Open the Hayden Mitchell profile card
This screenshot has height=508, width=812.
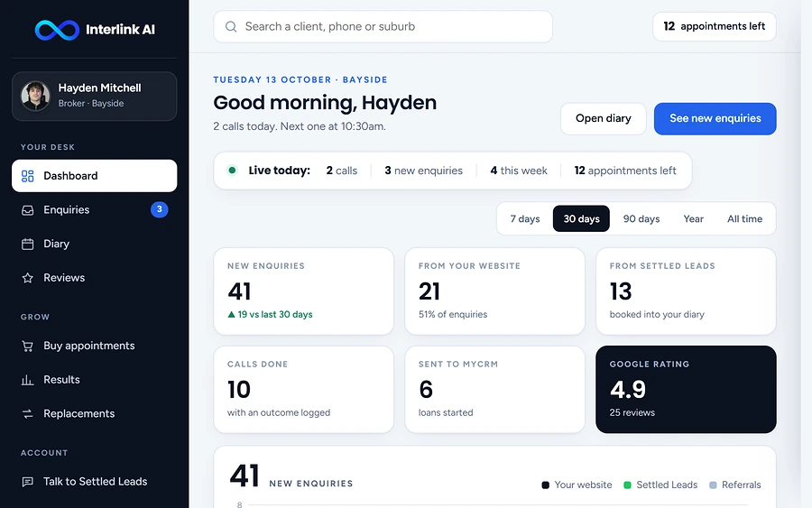(94, 97)
